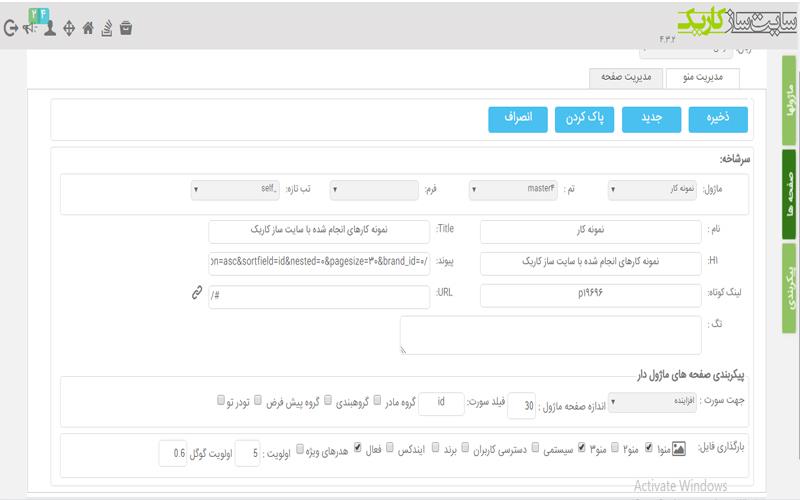Image resolution: width=800 pixels, height=500 pixels.
Task: Toggle the فعال checkbox
Action: [x=358, y=447]
